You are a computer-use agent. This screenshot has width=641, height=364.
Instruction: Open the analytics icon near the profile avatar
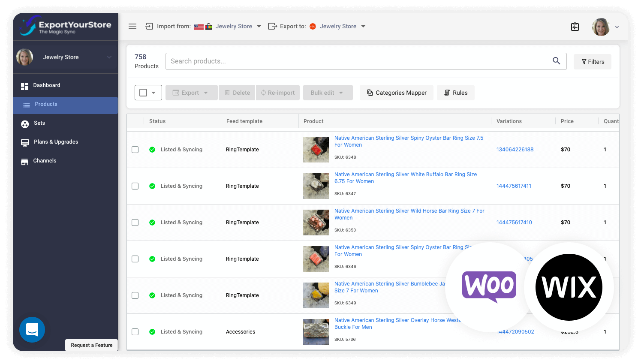click(575, 26)
